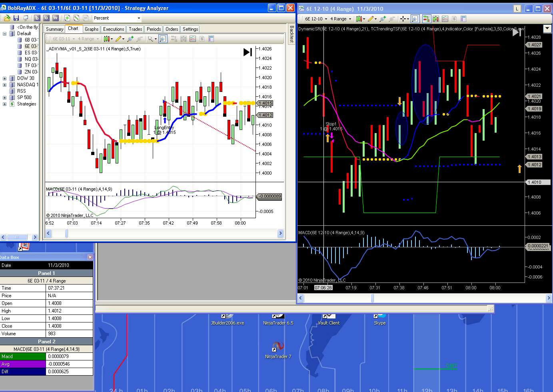
Task: Click the save disk icon in Strategy Analyzer
Action: click(x=16, y=18)
